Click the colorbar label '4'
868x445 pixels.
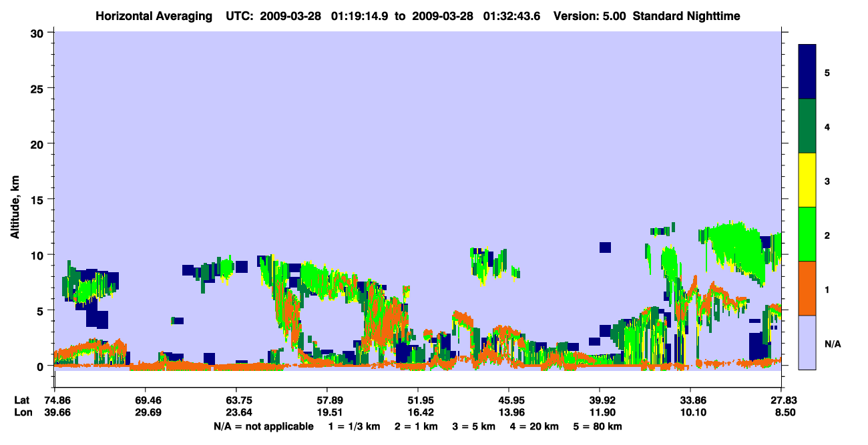pyautogui.click(x=827, y=126)
